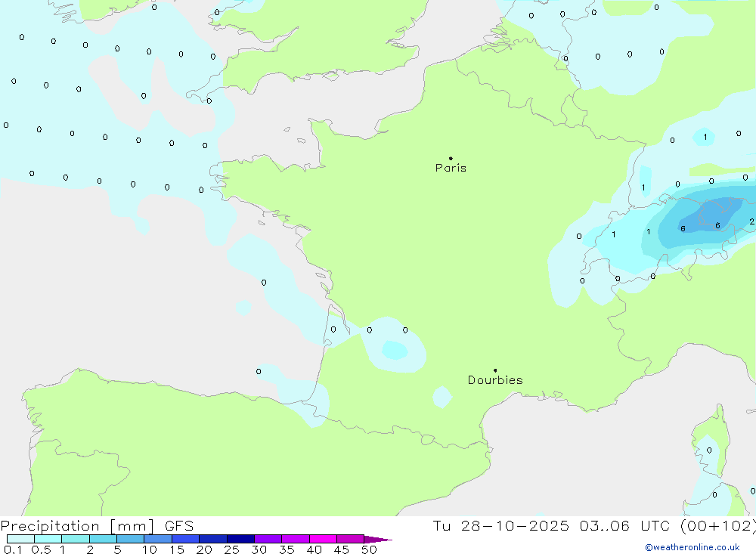Click the weatheronline.co.uk copyright link
Screen dimensions: 756x554
point(692,547)
